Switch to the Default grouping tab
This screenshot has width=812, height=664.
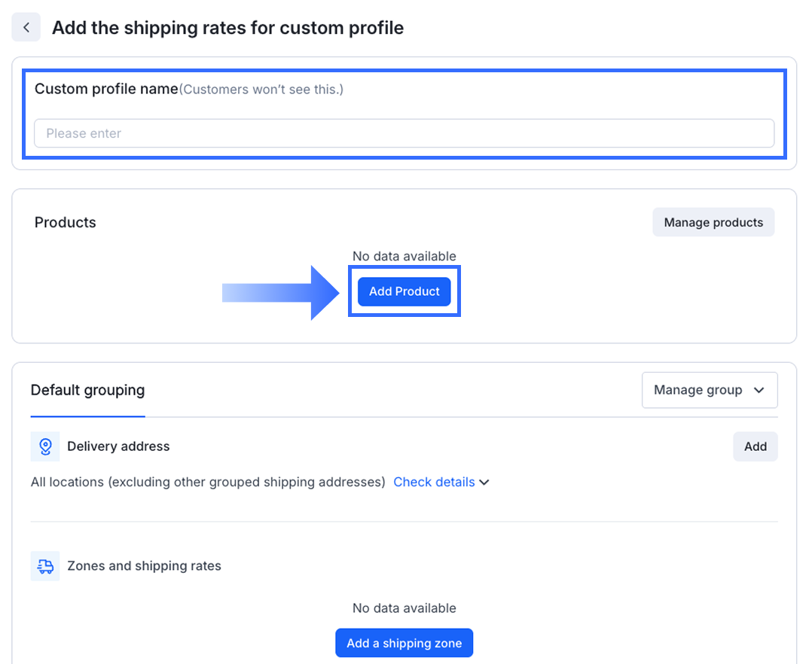coord(87,390)
